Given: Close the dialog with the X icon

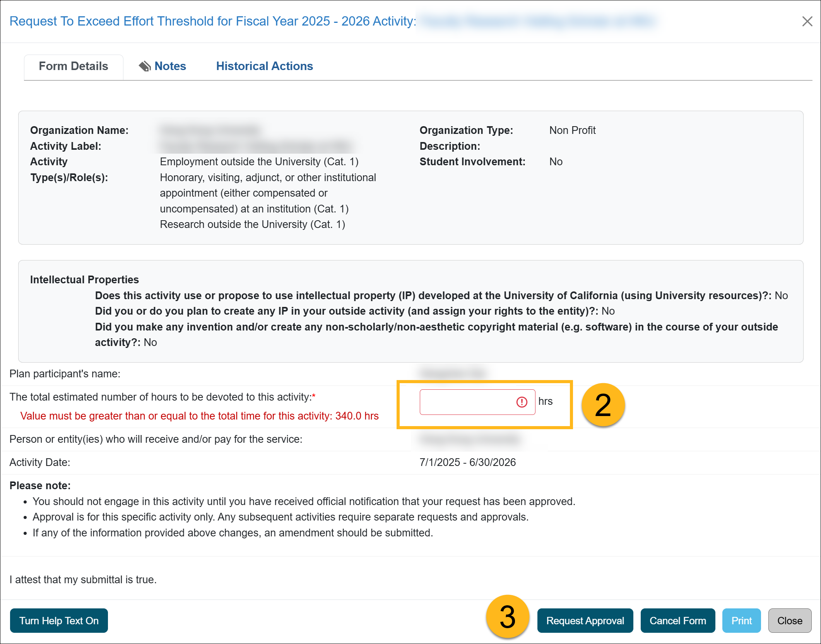Looking at the screenshot, I should pos(807,21).
